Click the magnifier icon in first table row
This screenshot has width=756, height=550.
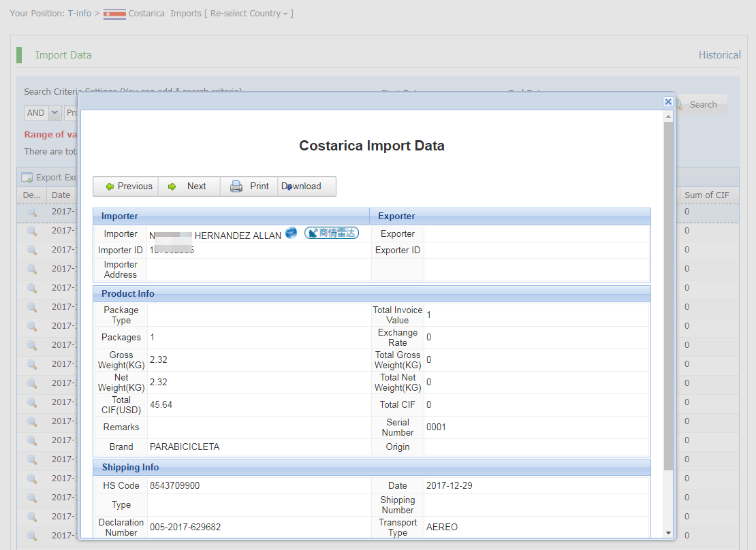[x=32, y=212]
